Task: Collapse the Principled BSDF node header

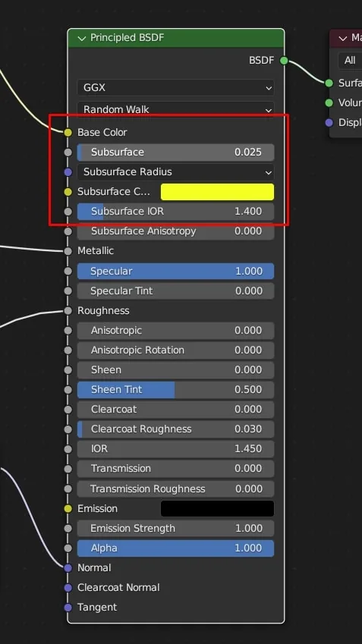Action: coord(82,38)
